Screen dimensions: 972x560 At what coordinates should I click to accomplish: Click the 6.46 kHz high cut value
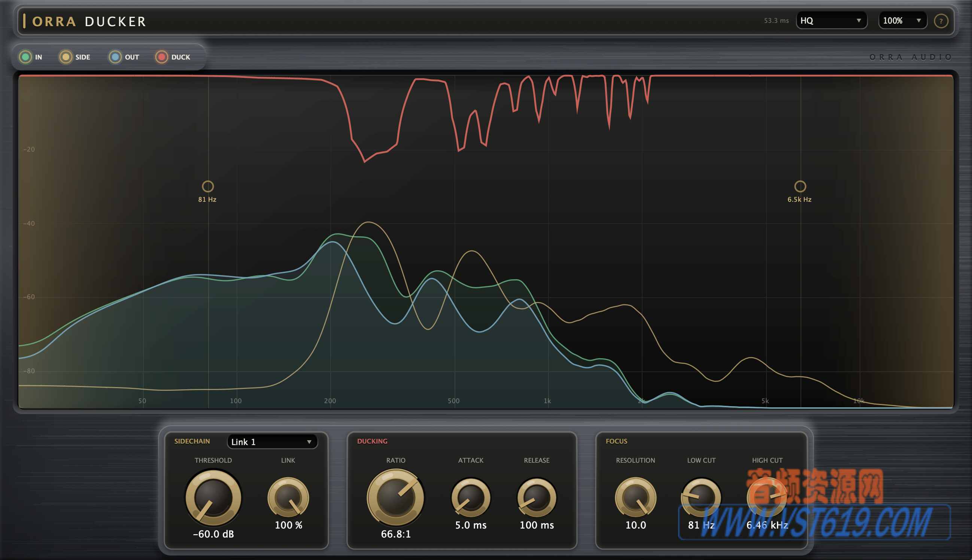(x=767, y=525)
